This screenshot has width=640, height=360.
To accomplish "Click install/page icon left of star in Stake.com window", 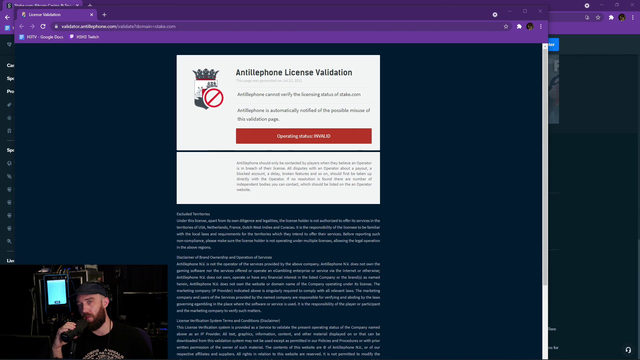I will 587,18.
